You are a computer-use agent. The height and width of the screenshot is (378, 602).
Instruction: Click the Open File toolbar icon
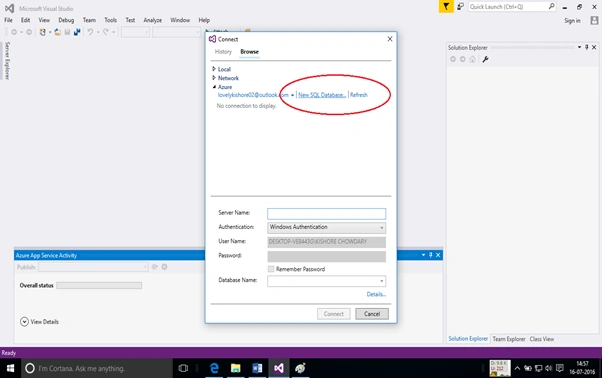58,32
